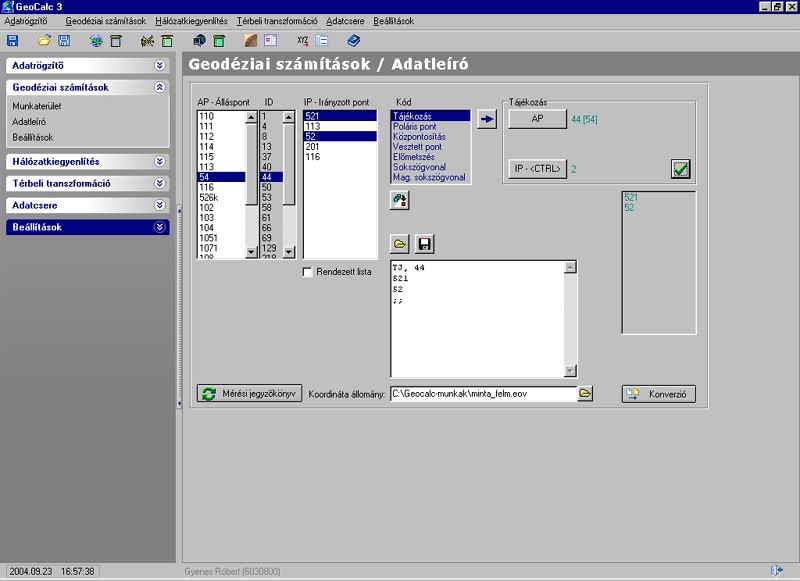Select point 201 in the IP list

click(x=340, y=147)
